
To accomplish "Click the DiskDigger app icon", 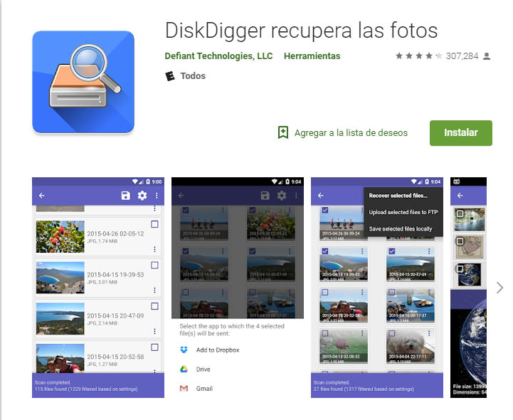I will click(x=83, y=82).
